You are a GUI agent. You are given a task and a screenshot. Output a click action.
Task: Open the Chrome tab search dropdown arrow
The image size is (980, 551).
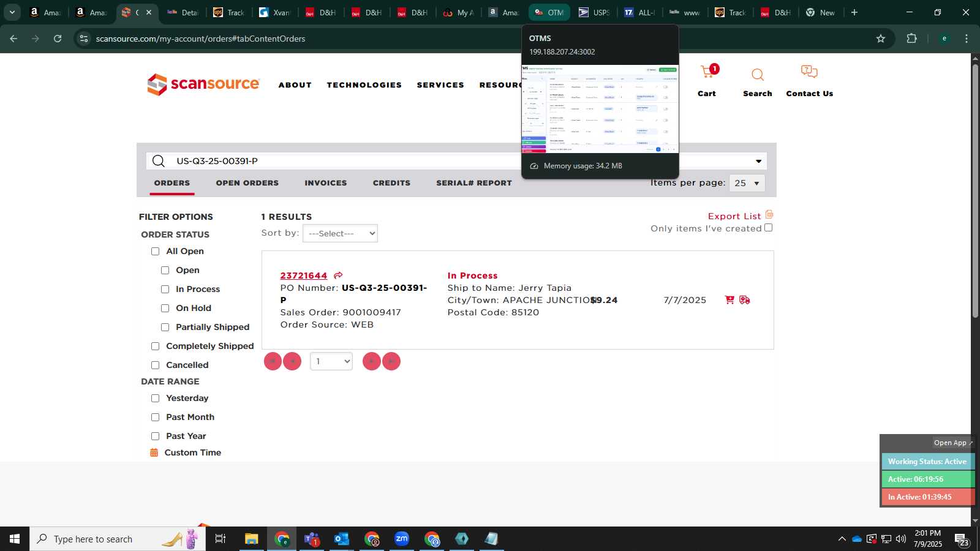pos(12,12)
